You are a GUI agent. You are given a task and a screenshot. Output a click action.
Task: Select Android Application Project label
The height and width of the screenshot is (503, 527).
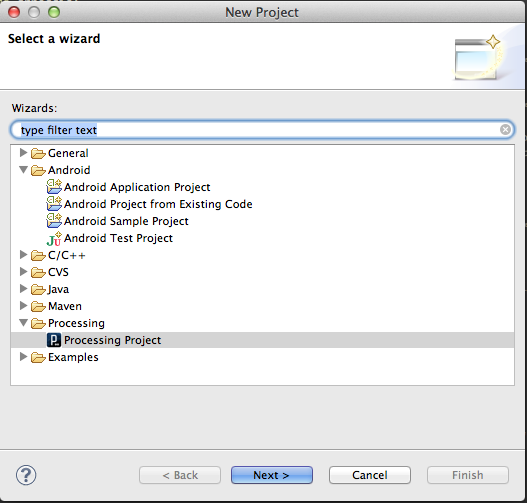tap(137, 187)
